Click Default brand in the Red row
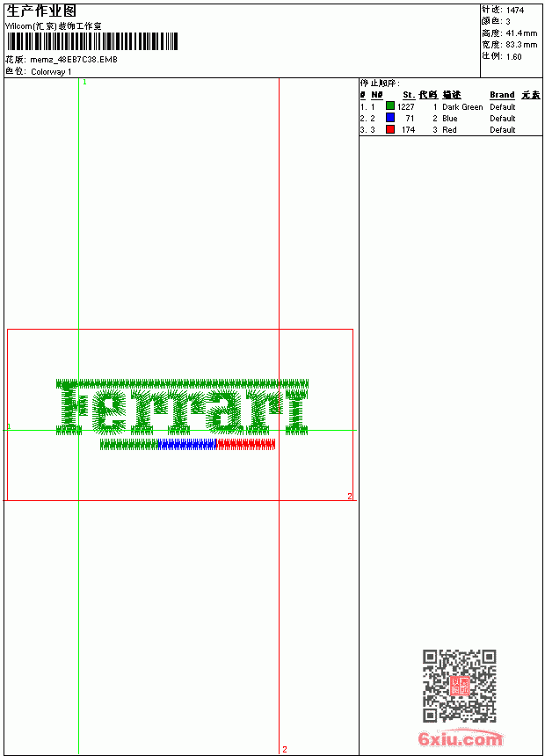The image size is (545, 756). (502, 130)
